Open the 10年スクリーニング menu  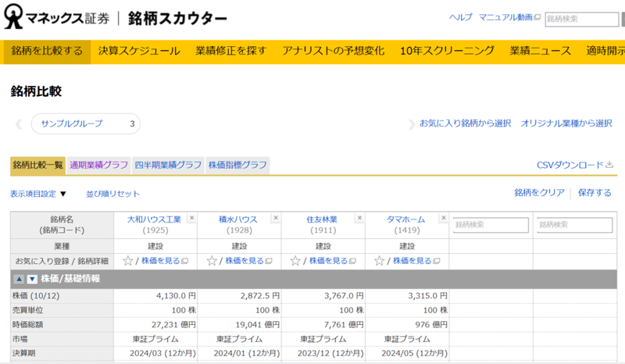point(447,51)
